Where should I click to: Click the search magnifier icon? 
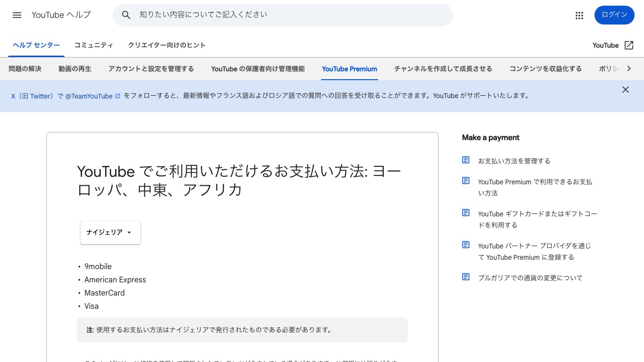click(126, 15)
